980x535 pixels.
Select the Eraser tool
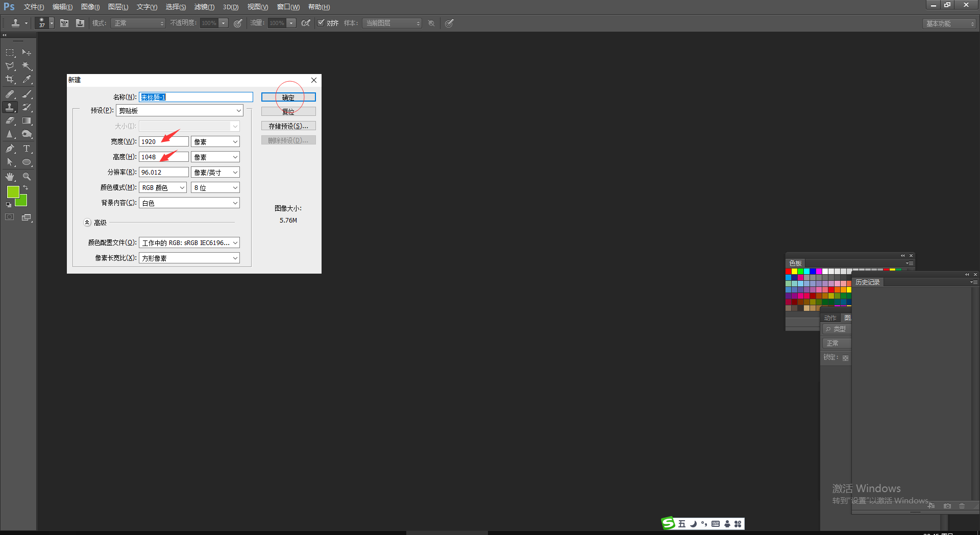tap(10, 121)
